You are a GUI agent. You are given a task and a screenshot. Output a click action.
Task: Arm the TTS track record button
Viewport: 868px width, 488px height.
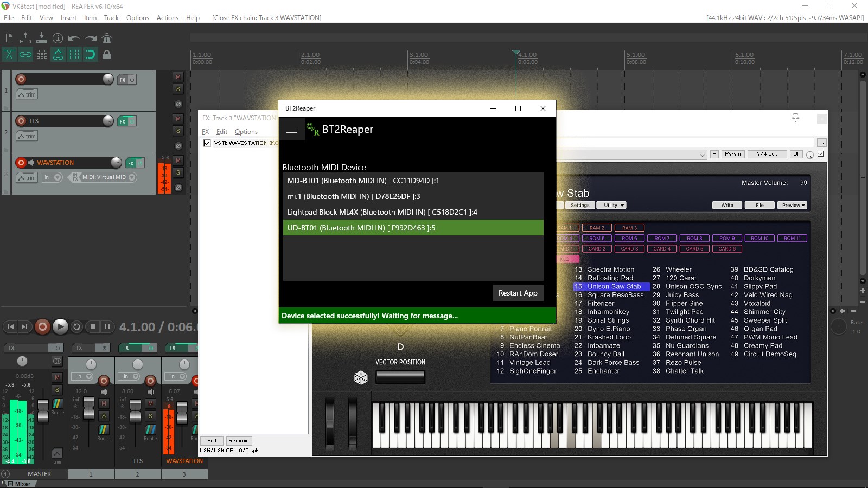click(x=21, y=120)
